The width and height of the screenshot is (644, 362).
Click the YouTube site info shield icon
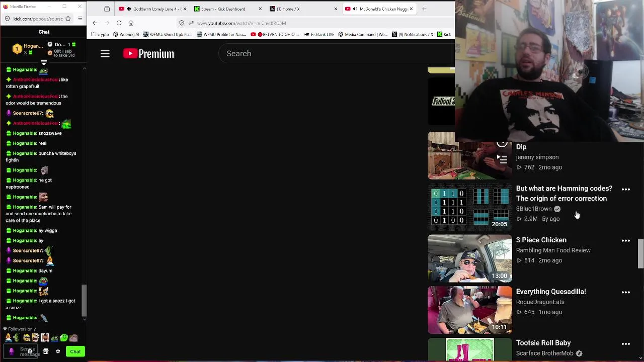click(182, 23)
